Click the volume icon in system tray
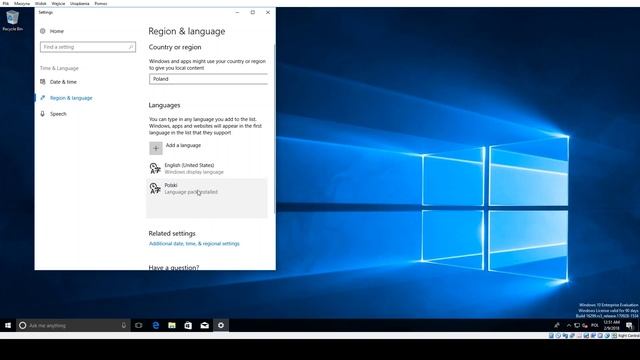The image size is (640, 360). 585,325
